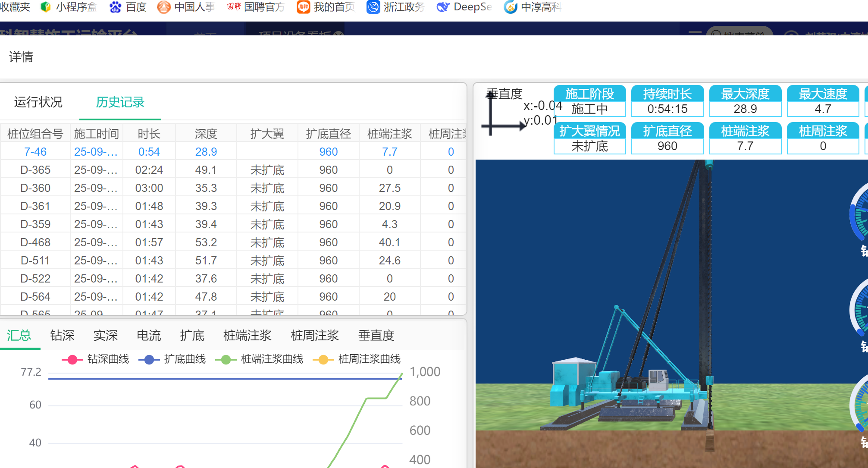Open the 国聘官方 bookmark icon
The height and width of the screenshot is (468, 868).
coord(233,7)
